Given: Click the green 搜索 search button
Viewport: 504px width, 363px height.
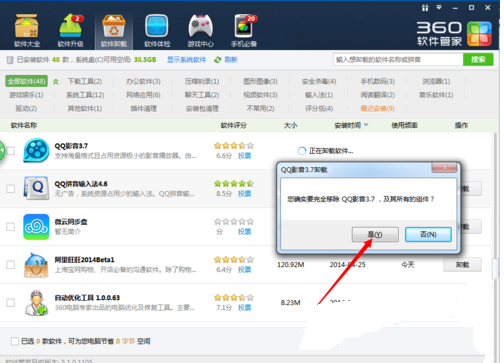Looking at the screenshot, I should tap(478, 59).
